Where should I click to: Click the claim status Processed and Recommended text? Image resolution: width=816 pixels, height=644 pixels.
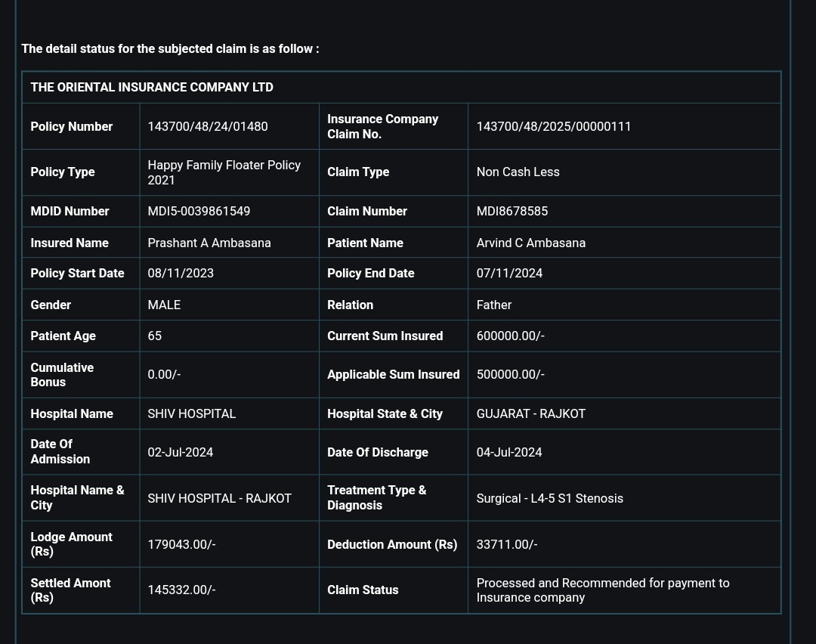603,590
